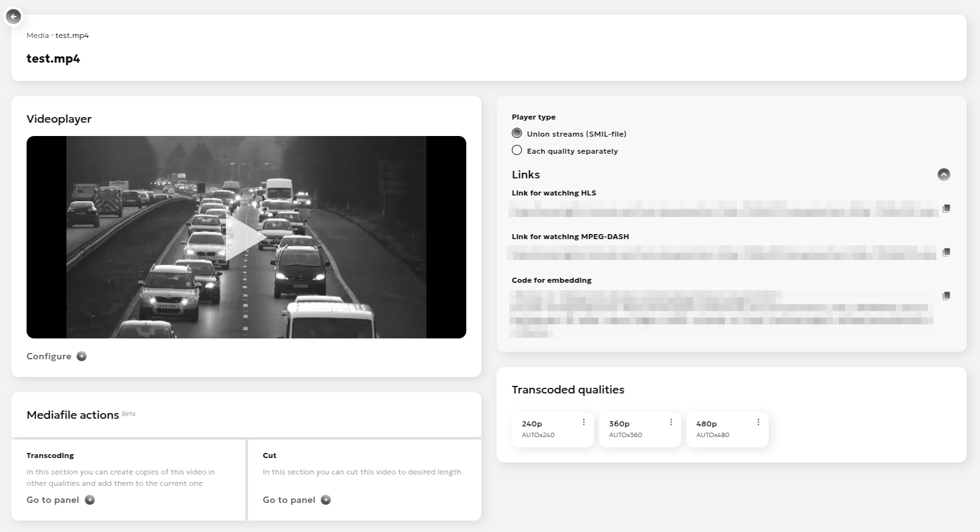Viewport: 980px width, 532px height.
Task: Click the back arrow icon at top left
Action: (x=13, y=16)
